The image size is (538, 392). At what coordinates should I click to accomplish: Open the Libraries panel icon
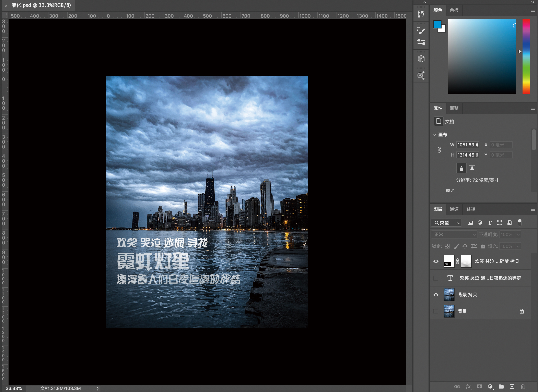point(421,75)
